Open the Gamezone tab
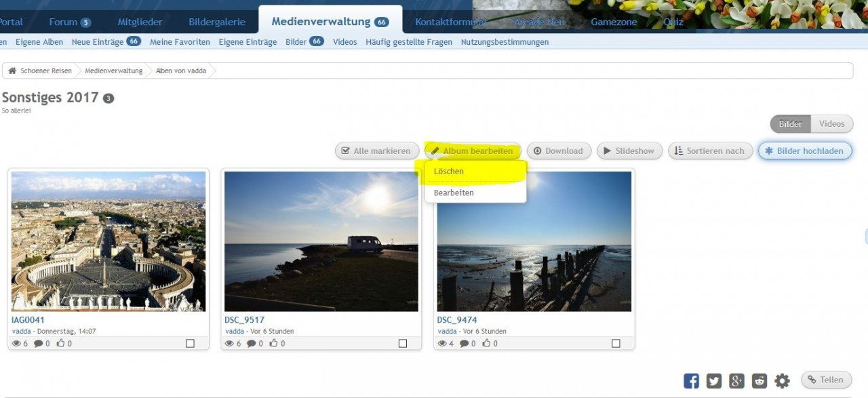Image resolution: width=868 pixels, height=398 pixels. (614, 22)
